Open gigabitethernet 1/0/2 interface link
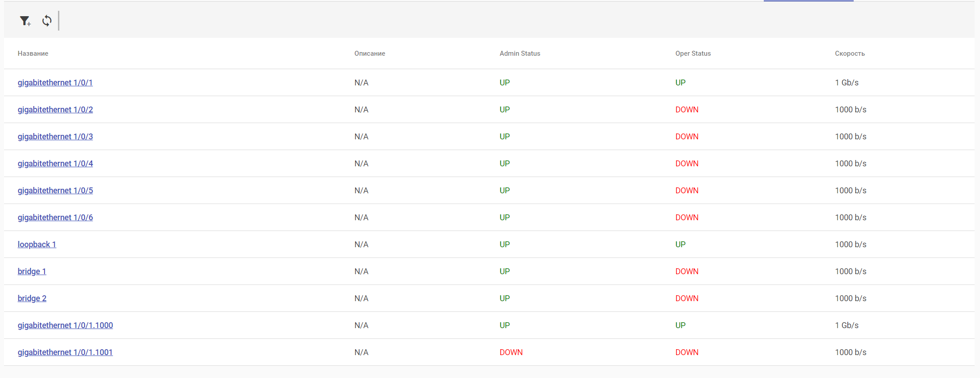Image resolution: width=980 pixels, height=378 pixels. (55, 110)
